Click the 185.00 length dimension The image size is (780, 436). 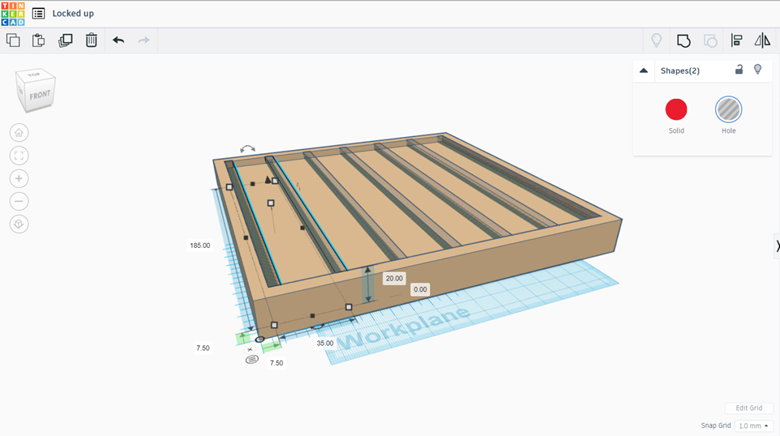coord(200,245)
